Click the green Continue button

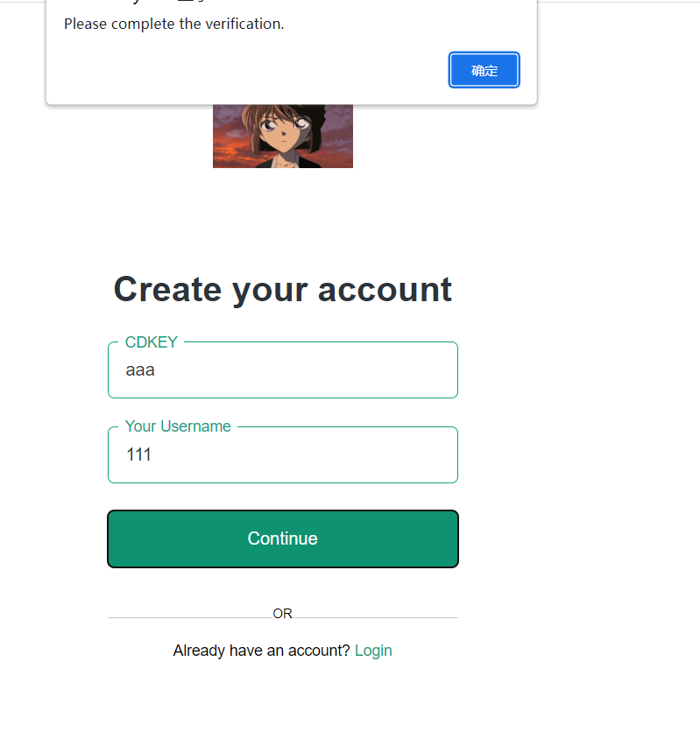pyautogui.click(x=282, y=538)
